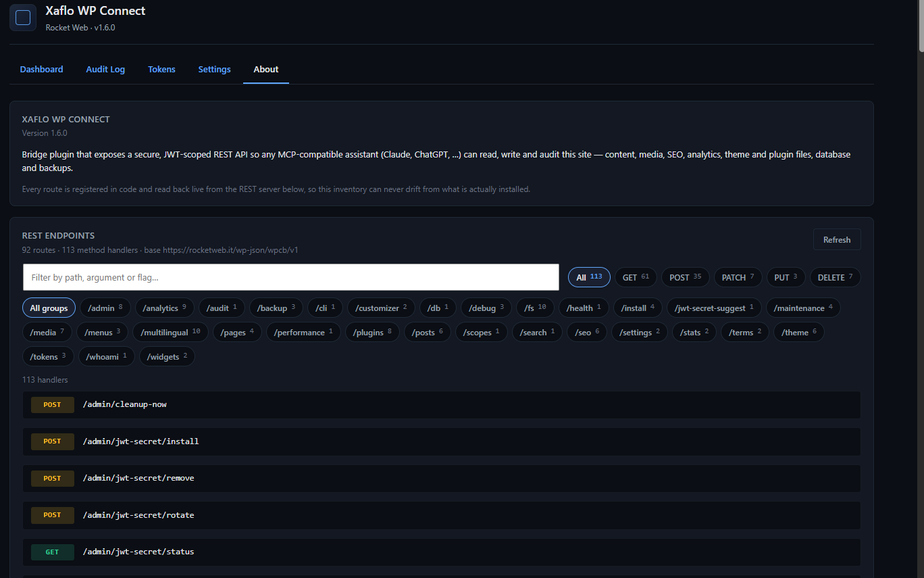
Task: Filter endpoints by DELETE method
Action: click(836, 277)
